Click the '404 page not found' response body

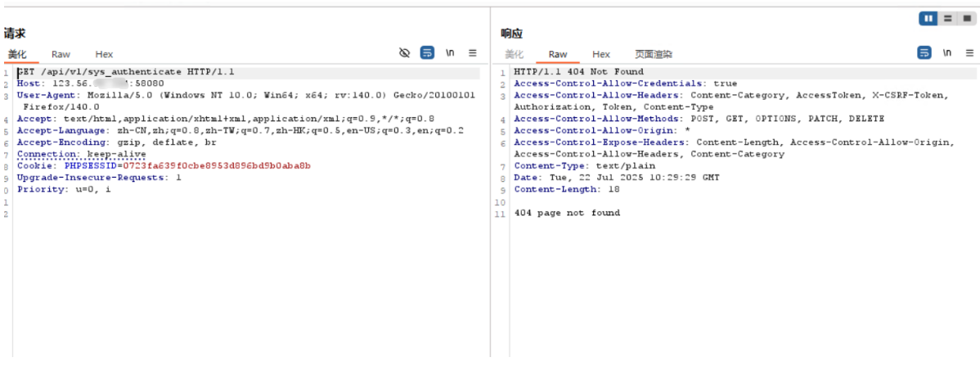[567, 213]
